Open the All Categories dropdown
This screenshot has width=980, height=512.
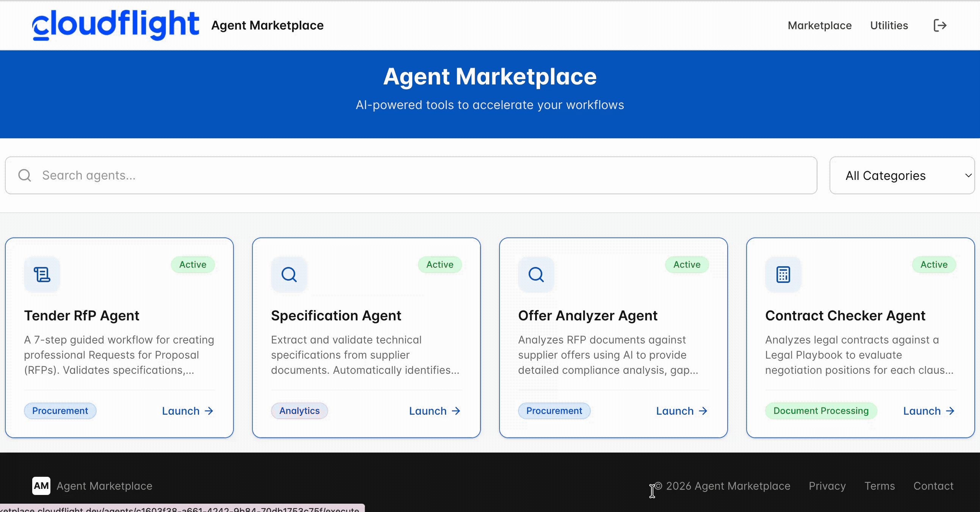click(902, 176)
